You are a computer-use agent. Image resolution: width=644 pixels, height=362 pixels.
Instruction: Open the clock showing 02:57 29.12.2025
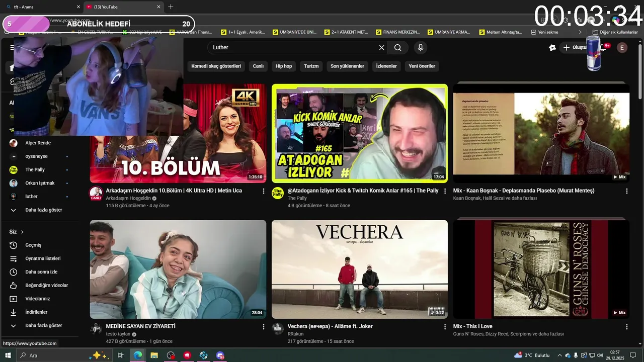tap(615, 355)
